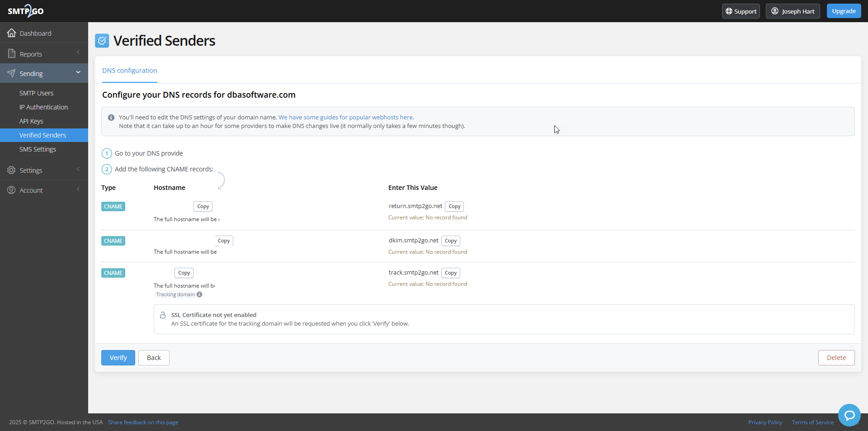868x431 pixels.
Task: Expand the Settings menu chevron
Action: (78, 169)
